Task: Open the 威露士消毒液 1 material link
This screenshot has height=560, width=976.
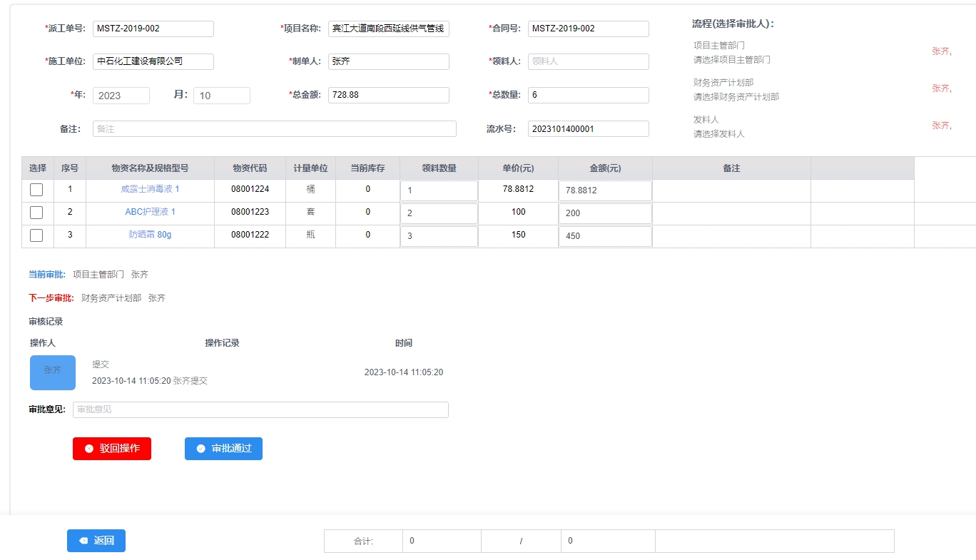Action: click(150, 190)
